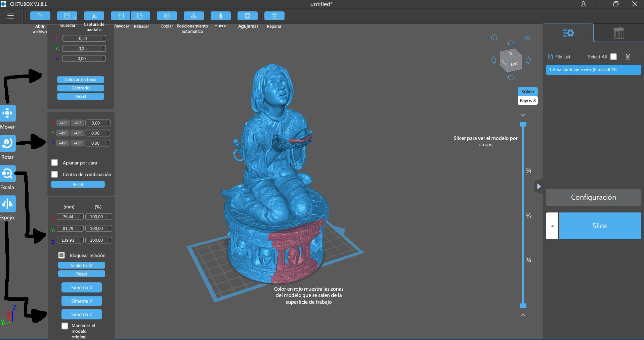
Task: Click the ½ mark on layer slider
Action: pos(529,215)
